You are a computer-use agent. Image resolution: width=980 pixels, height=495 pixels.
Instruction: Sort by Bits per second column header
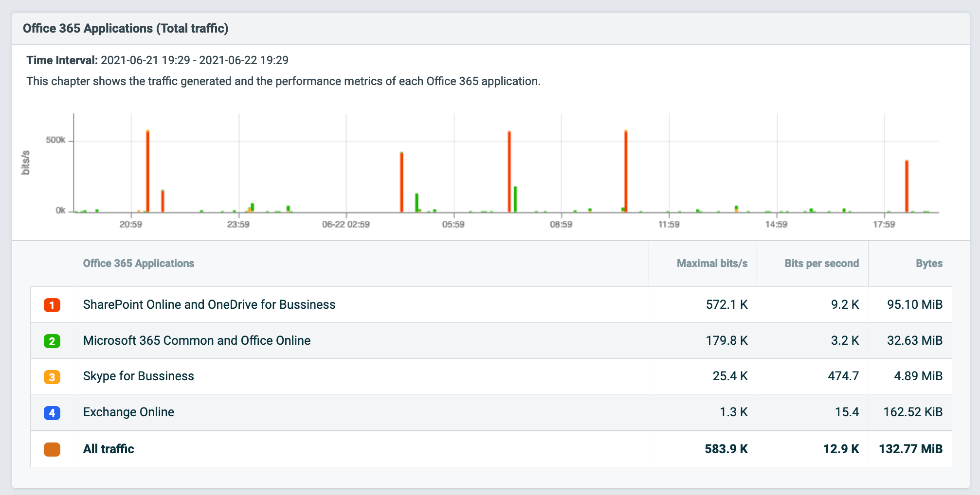point(821,264)
